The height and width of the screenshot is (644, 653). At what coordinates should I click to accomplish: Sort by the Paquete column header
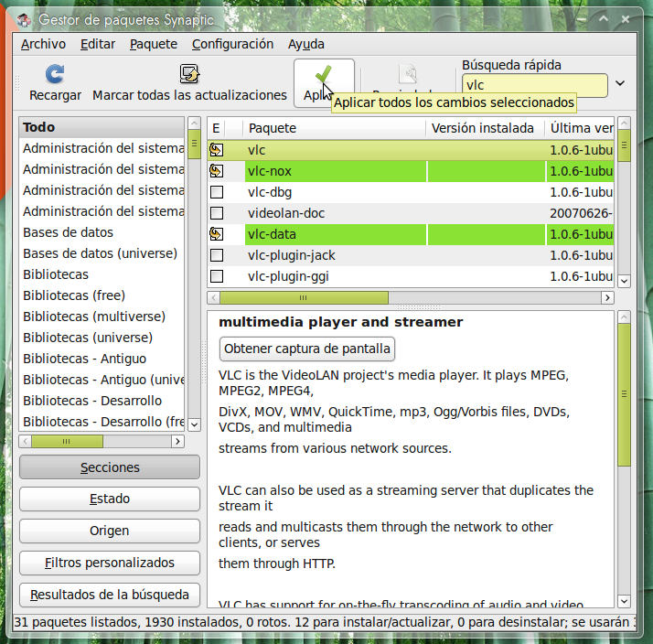coord(335,128)
